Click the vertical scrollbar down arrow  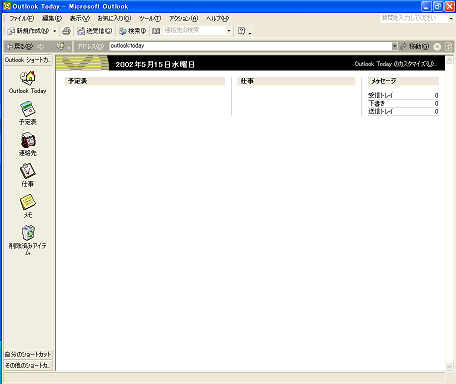(449, 366)
